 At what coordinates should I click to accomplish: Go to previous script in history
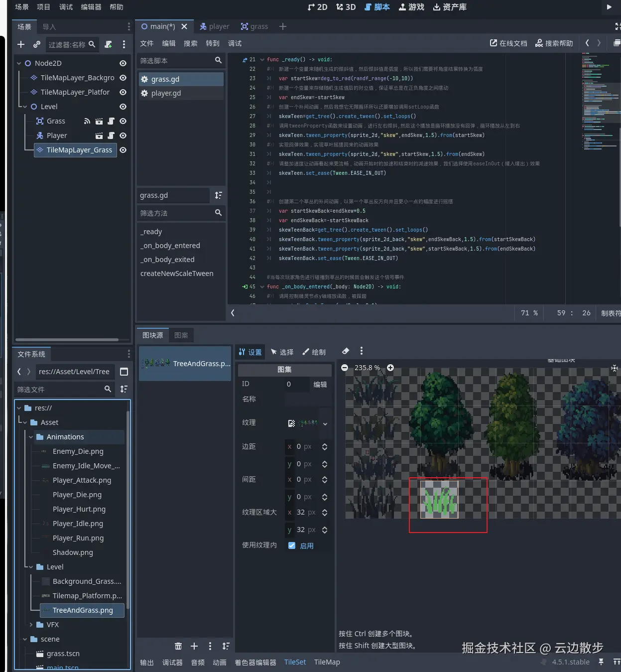pos(587,43)
